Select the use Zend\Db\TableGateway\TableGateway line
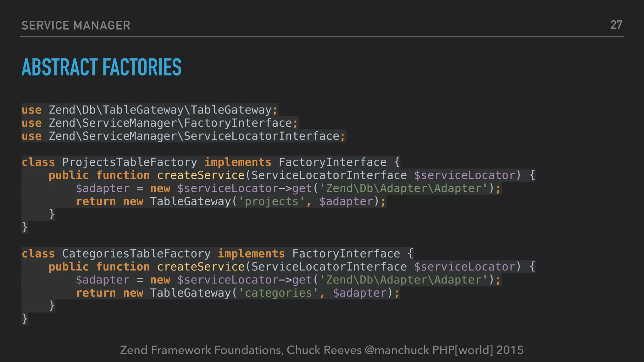This screenshot has height=362, width=644. [x=150, y=110]
